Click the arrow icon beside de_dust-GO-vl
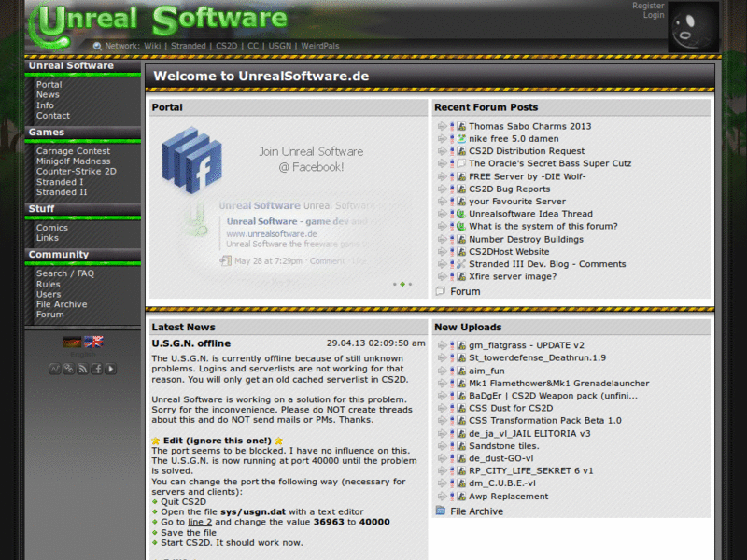 click(442, 458)
